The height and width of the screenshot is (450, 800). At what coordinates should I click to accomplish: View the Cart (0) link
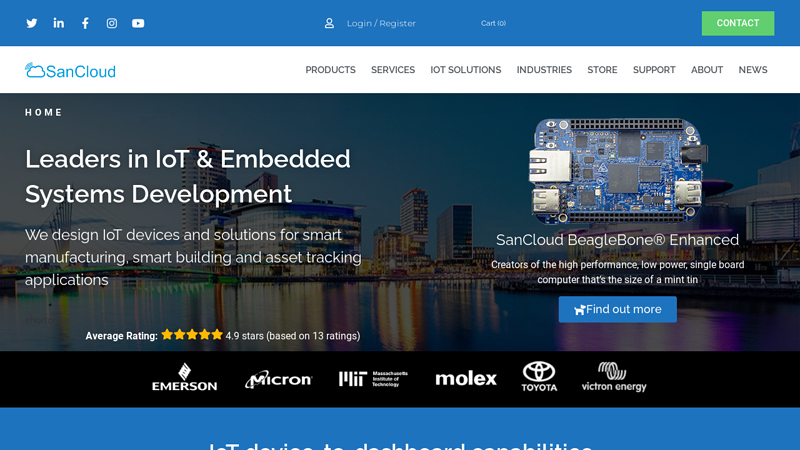click(493, 23)
